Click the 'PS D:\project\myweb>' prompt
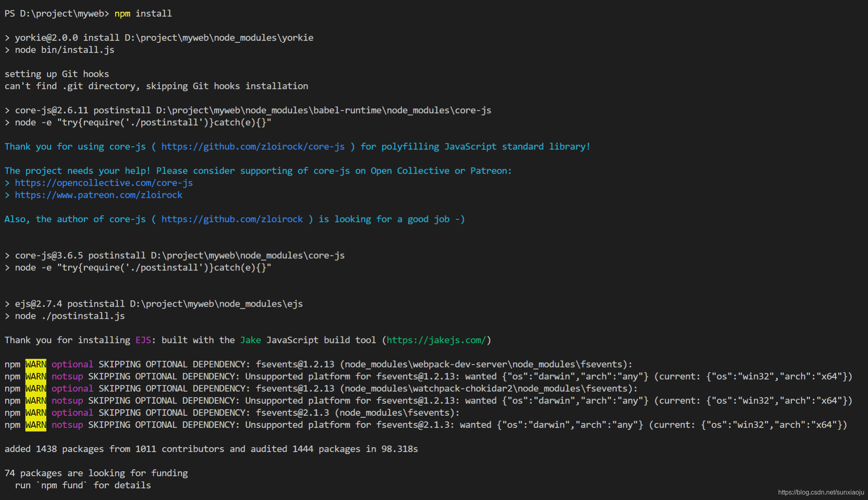This screenshot has height=500, width=868. click(56, 14)
